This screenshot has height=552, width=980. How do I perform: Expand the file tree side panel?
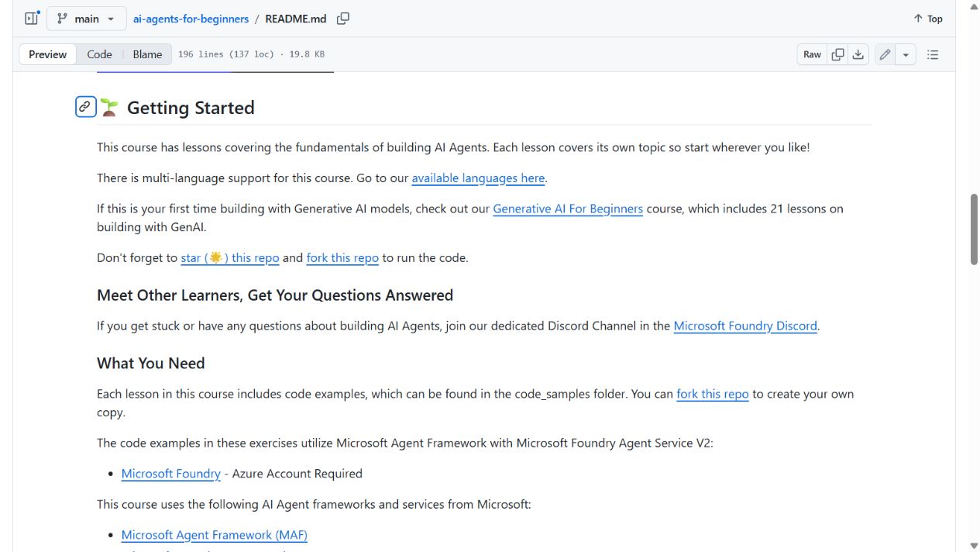pos(32,19)
